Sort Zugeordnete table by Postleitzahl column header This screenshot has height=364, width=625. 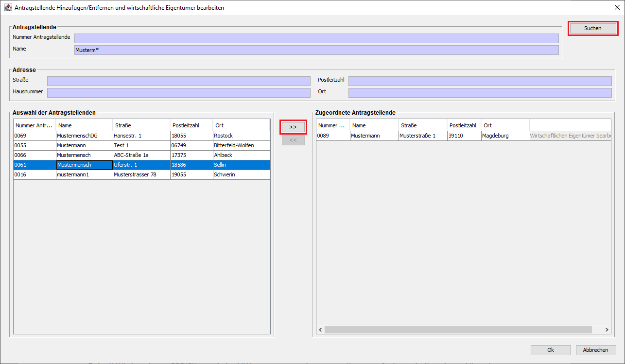[464, 125]
